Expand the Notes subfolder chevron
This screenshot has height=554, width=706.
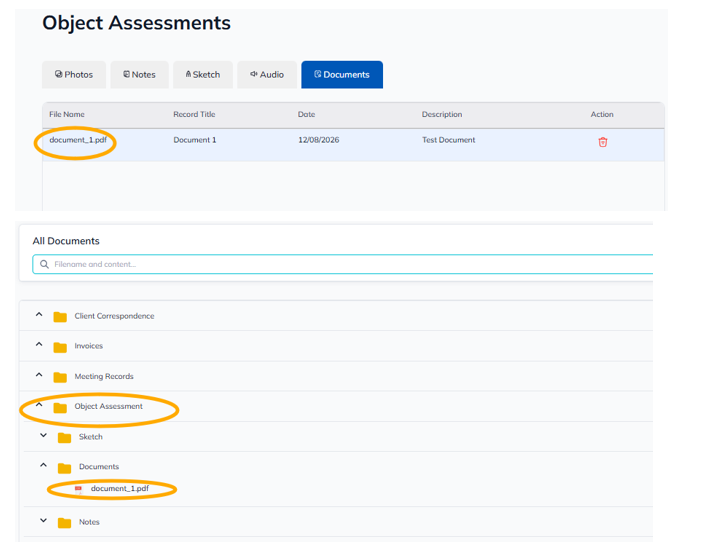43,521
